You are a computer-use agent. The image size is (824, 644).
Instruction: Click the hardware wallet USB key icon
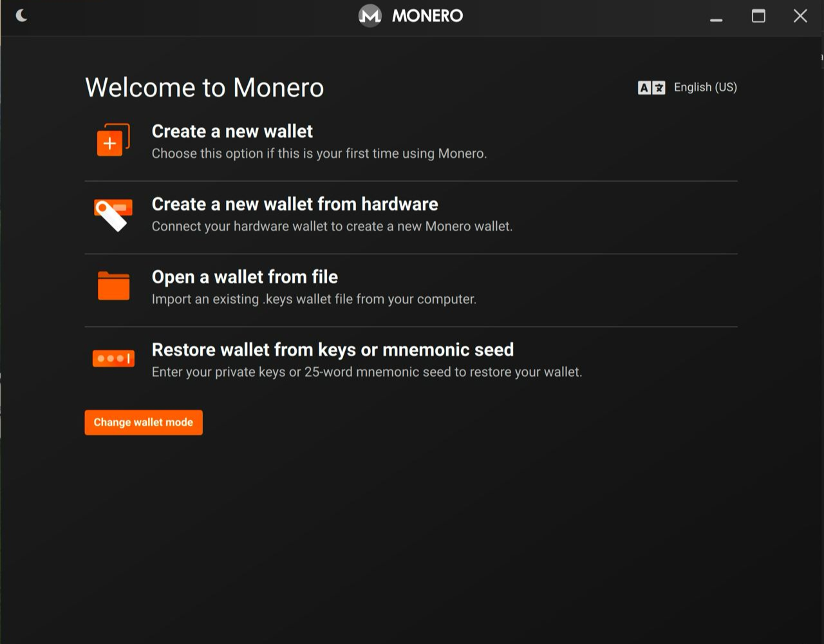113,214
